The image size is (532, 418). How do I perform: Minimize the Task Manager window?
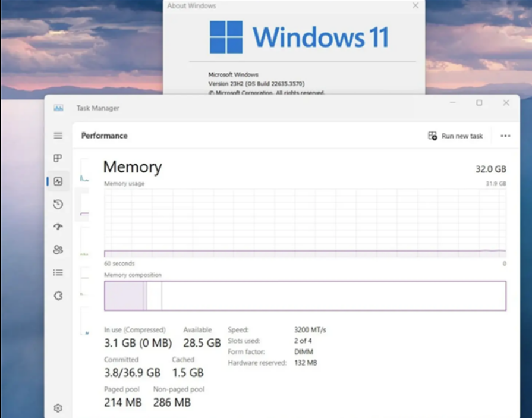tap(452, 103)
